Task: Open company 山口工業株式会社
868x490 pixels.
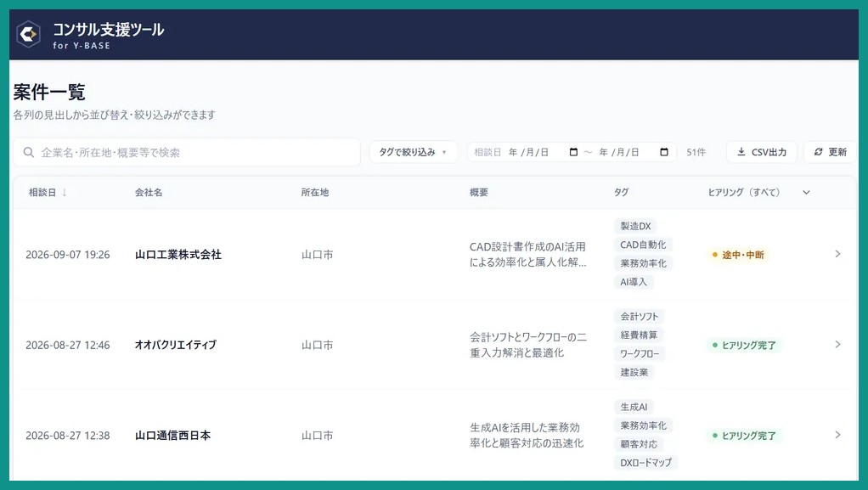Action: [x=178, y=254]
